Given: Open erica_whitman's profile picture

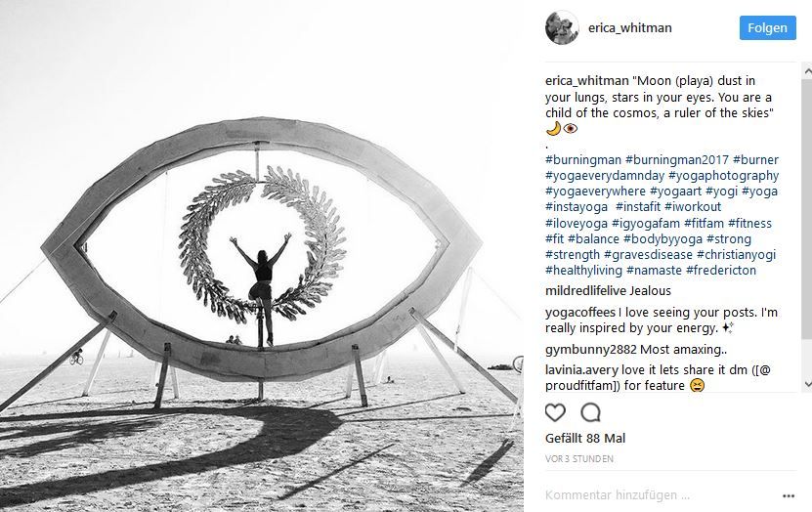Looking at the screenshot, I should (x=562, y=27).
